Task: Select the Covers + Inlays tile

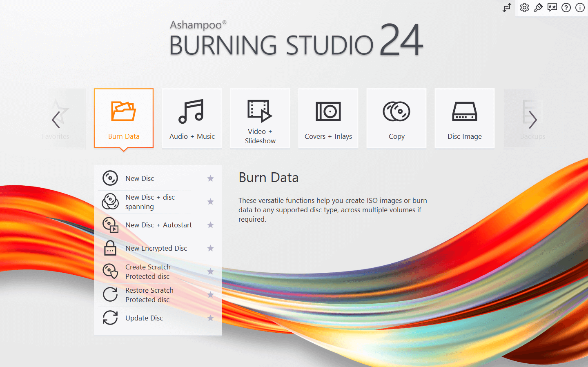Action: (x=328, y=118)
